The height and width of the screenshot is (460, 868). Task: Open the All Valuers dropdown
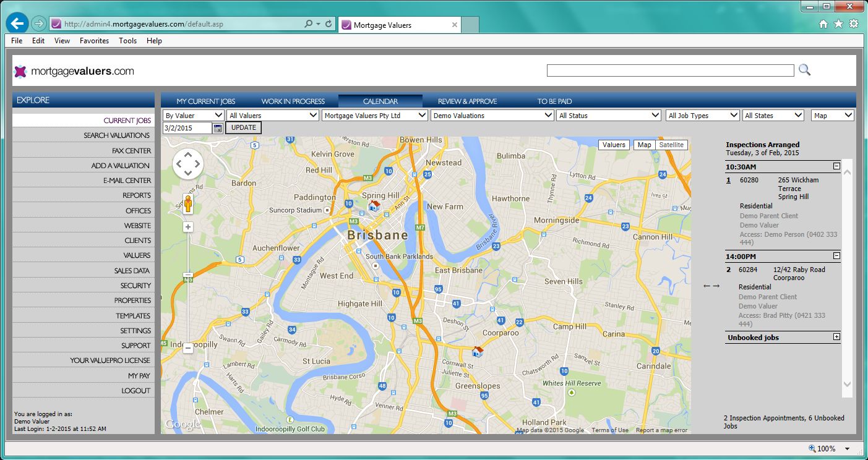click(273, 115)
